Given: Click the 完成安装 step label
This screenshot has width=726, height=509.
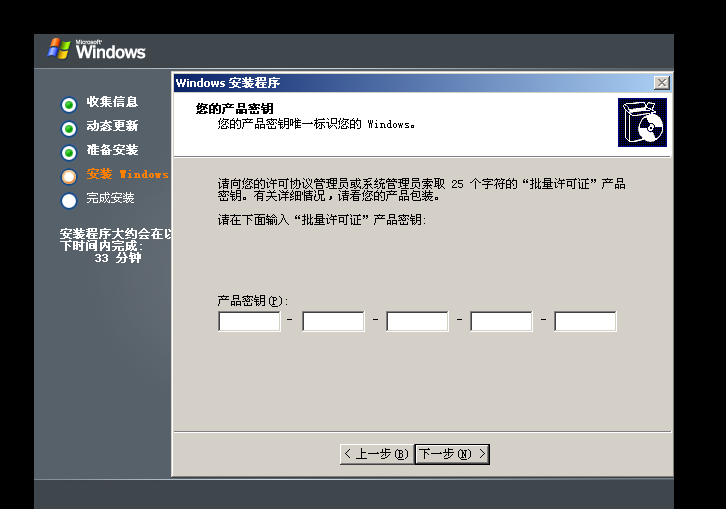Looking at the screenshot, I should (x=110, y=198).
